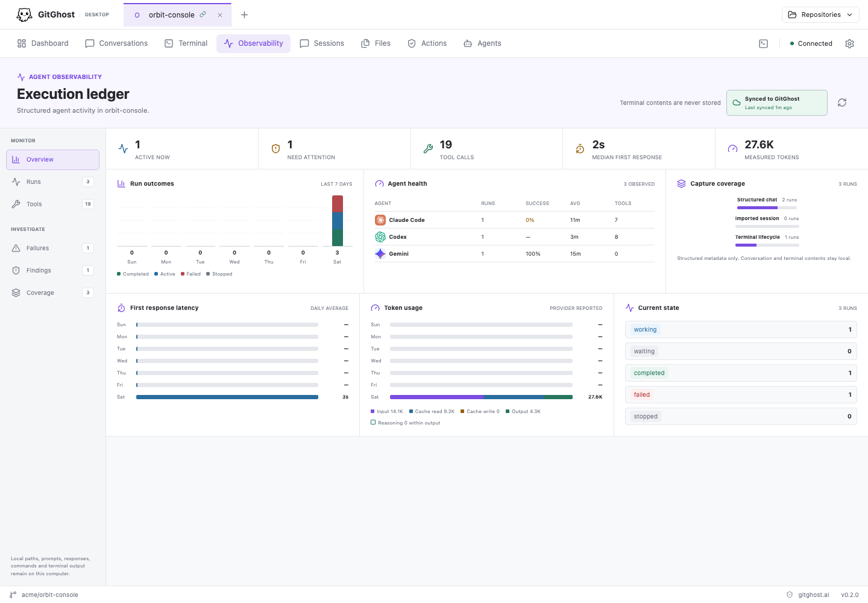Viewport: 868px width, 603px height.
Task: Go to the Dashboard tab
Action: [43, 43]
